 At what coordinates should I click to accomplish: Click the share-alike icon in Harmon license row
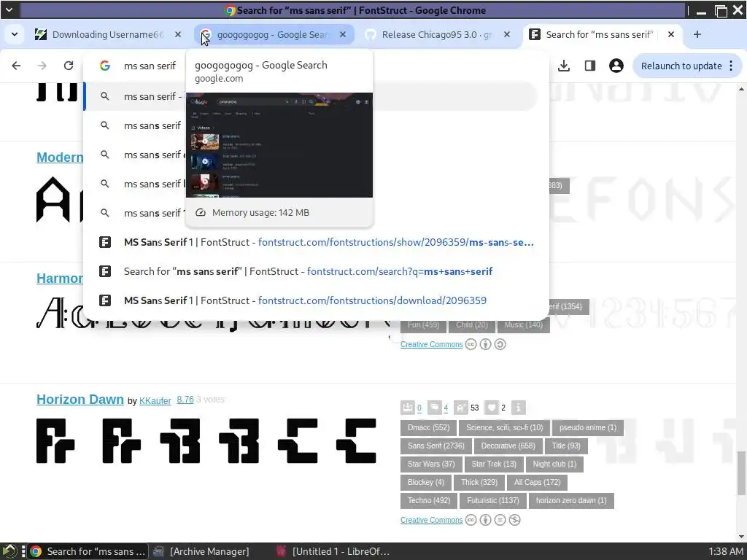click(500, 344)
